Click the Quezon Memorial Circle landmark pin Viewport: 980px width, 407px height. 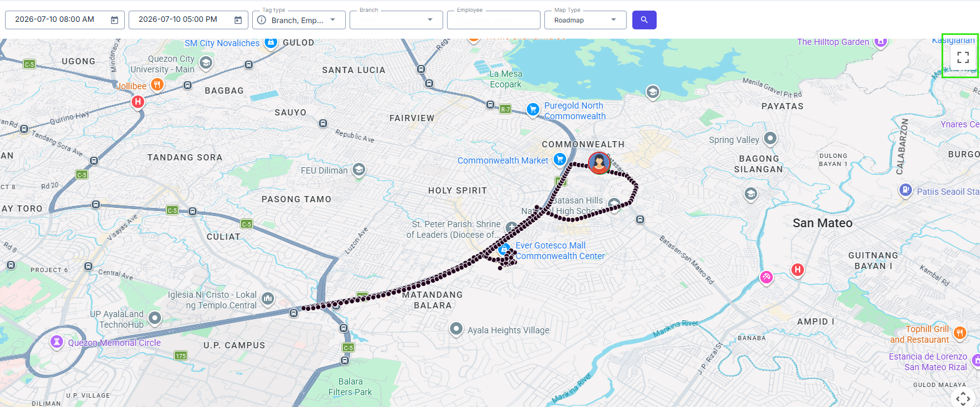coord(57,341)
